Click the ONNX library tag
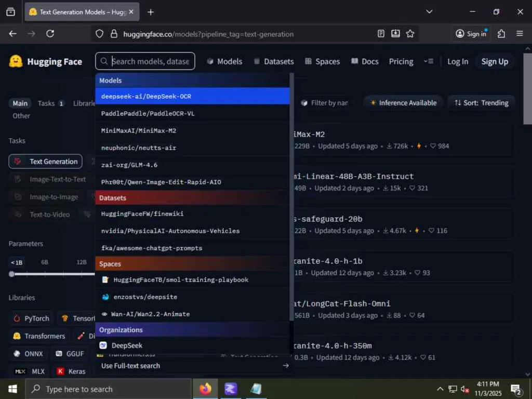532x399 pixels. [x=28, y=353]
